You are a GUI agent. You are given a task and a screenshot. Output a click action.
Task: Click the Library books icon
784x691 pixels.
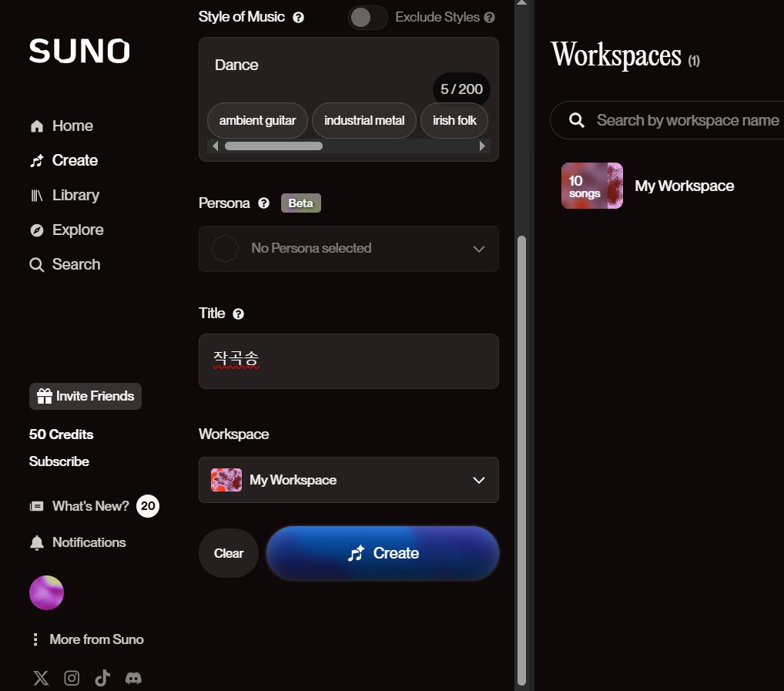click(x=36, y=195)
